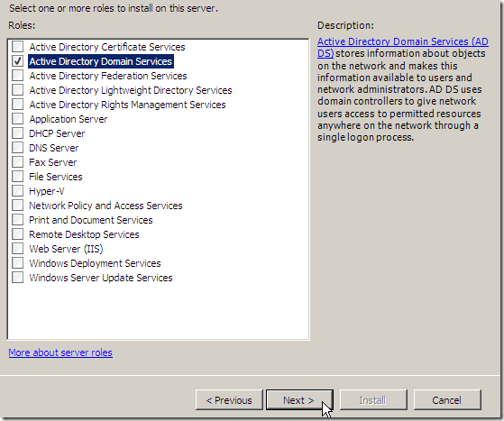Select the Web Server (IIS) row text
Image resolution: width=504 pixels, height=421 pixels.
point(66,249)
